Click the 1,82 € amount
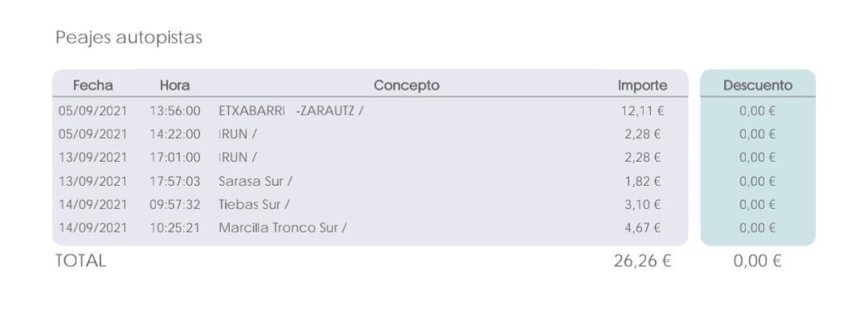This screenshot has width=868, height=328. click(643, 181)
